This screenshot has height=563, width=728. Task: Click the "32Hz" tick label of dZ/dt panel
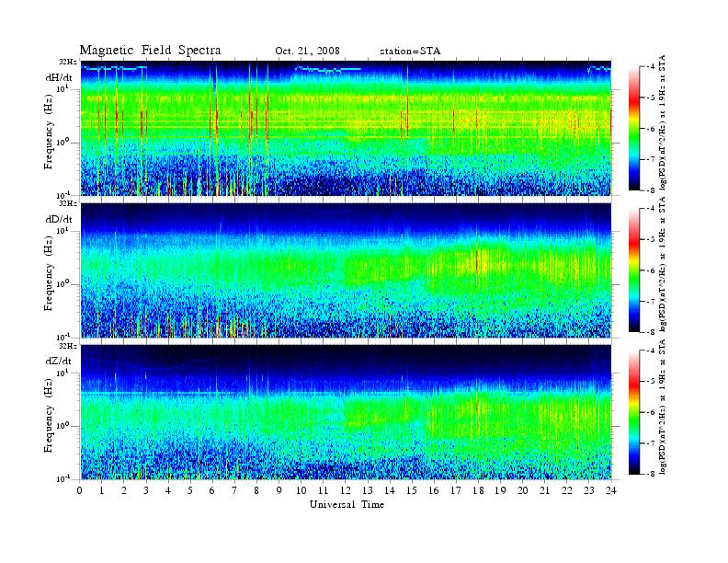coord(68,346)
